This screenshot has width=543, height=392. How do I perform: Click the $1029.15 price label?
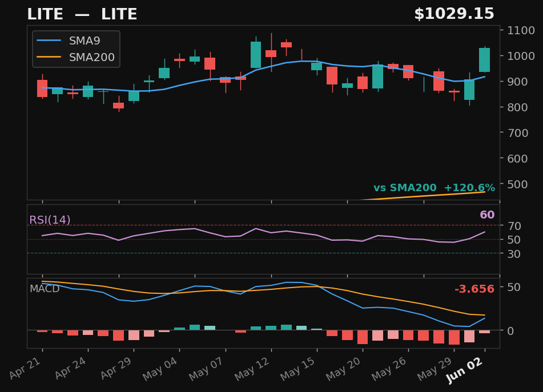(454, 14)
